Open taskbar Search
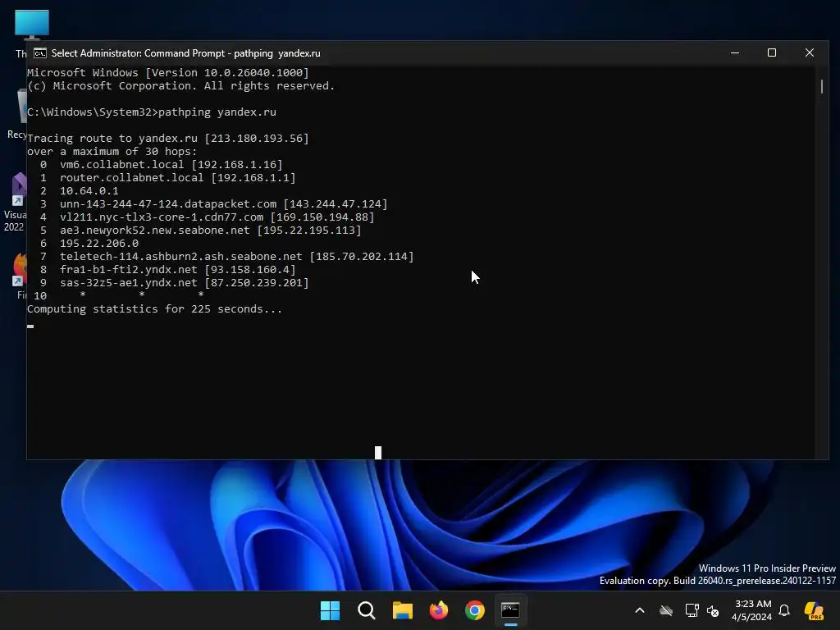 [367, 610]
